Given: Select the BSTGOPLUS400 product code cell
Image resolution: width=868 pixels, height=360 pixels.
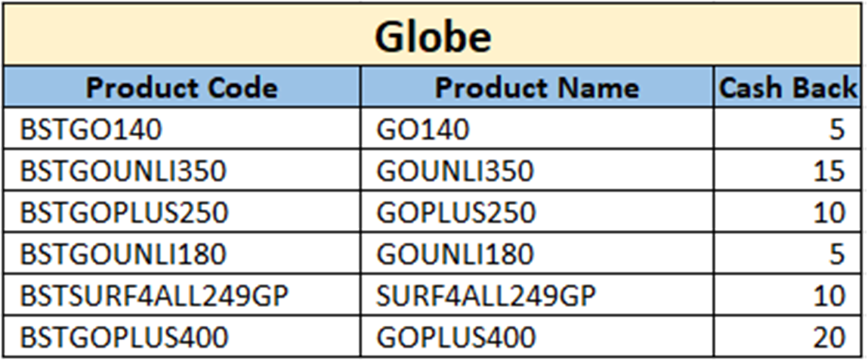Looking at the screenshot, I should 124,337.
